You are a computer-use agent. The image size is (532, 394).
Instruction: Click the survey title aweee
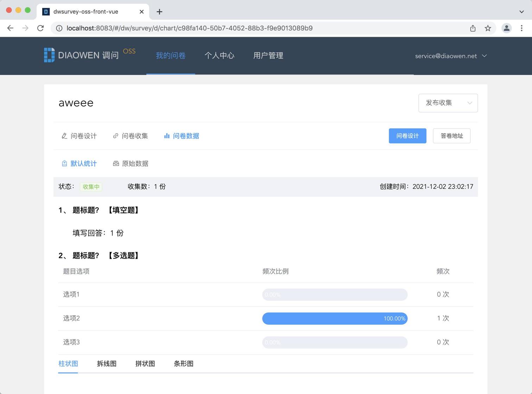[x=76, y=103]
